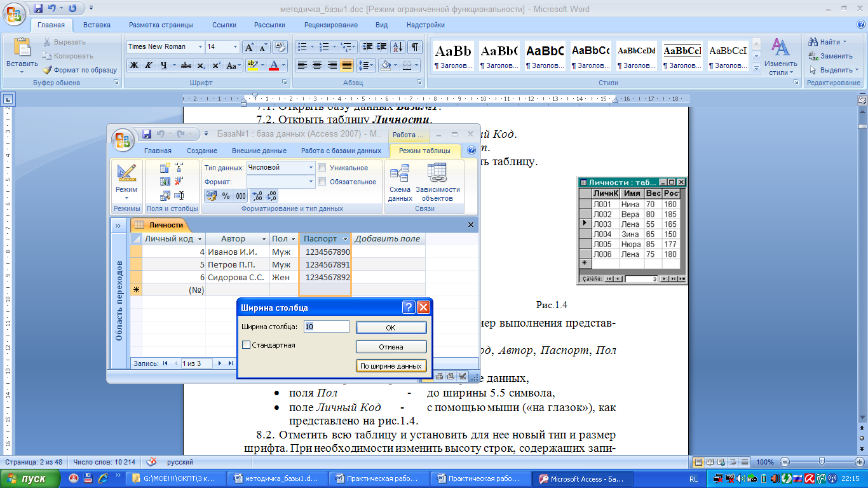Click Отмена in Ширина столбца dialog
The width and height of the screenshot is (868, 488).
[x=391, y=347]
